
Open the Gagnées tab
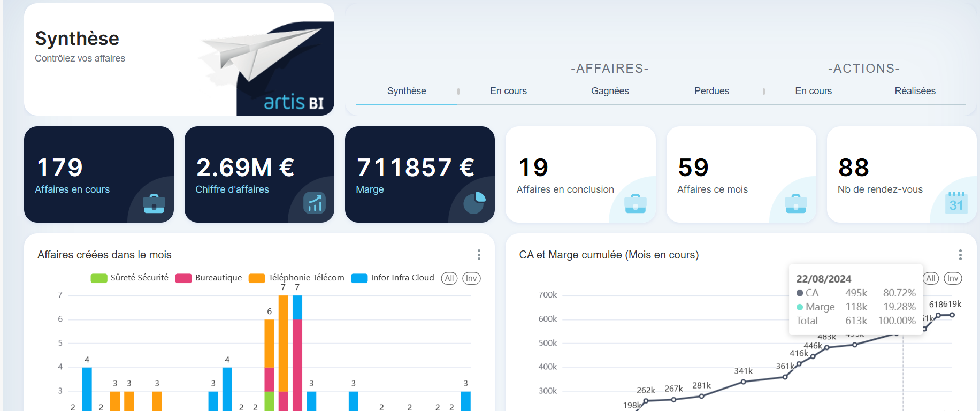[610, 91]
